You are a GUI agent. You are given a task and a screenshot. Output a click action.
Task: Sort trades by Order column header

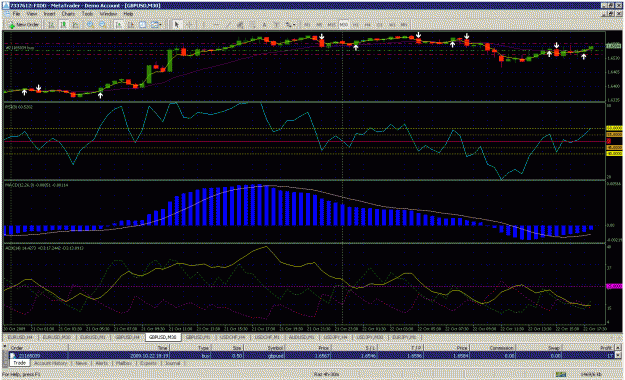click(x=38, y=348)
